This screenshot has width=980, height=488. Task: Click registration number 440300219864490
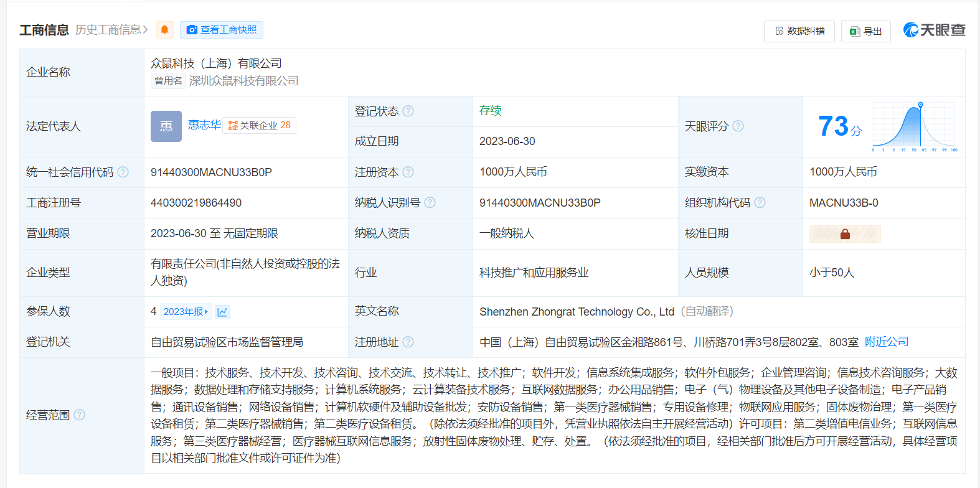click(196, 203)
